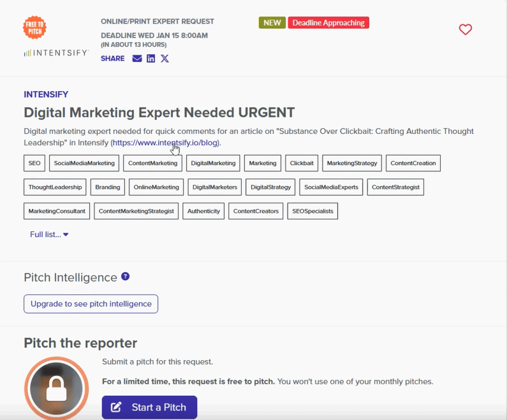This screenshot has width=507, height=420.
Task: Choose the MarketingStrategy tag
Action: pyautogui.click(x=352, y=163)
